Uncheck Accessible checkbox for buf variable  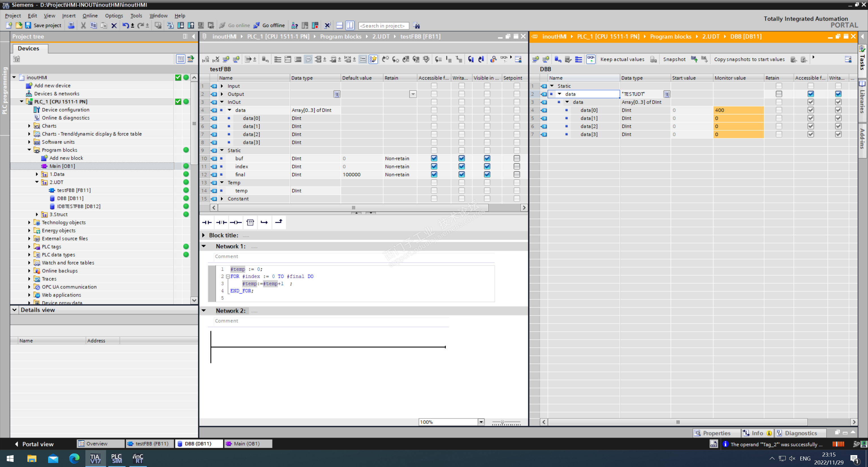tap(434, 158)
